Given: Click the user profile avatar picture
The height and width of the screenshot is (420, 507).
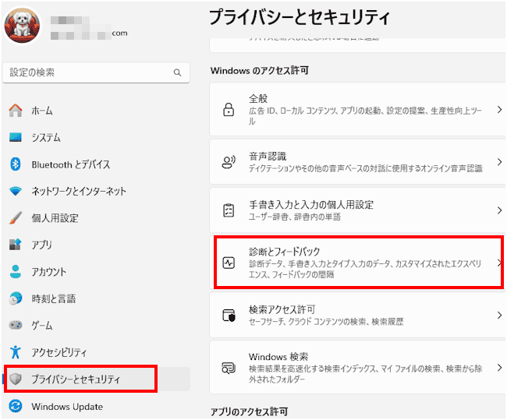Looking at the screenshot, I should (x=22, y=25).
